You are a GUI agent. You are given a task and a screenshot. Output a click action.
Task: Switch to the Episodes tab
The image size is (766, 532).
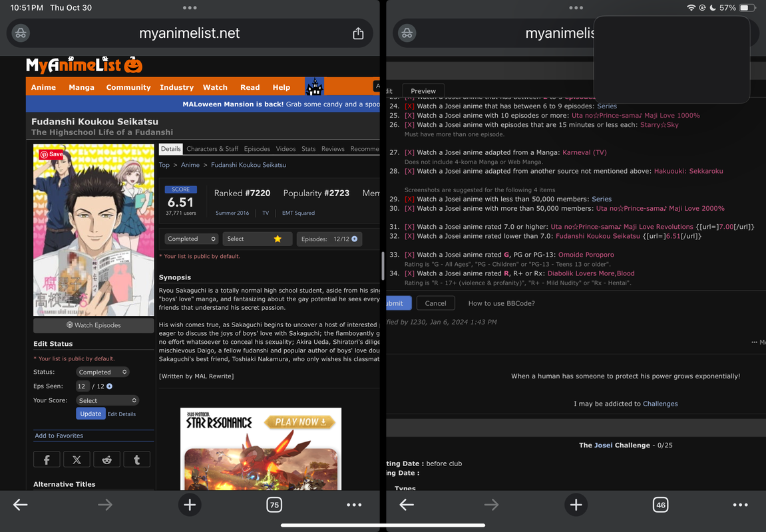[257, 149]
